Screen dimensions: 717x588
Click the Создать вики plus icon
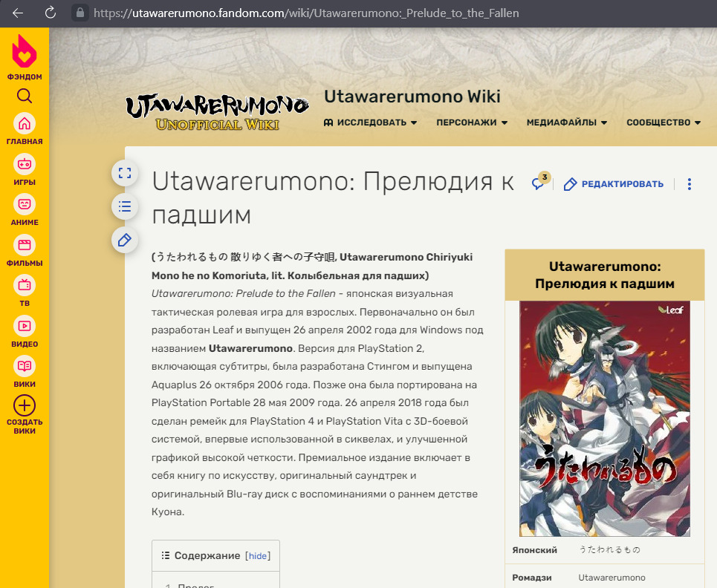pos(25,405)
